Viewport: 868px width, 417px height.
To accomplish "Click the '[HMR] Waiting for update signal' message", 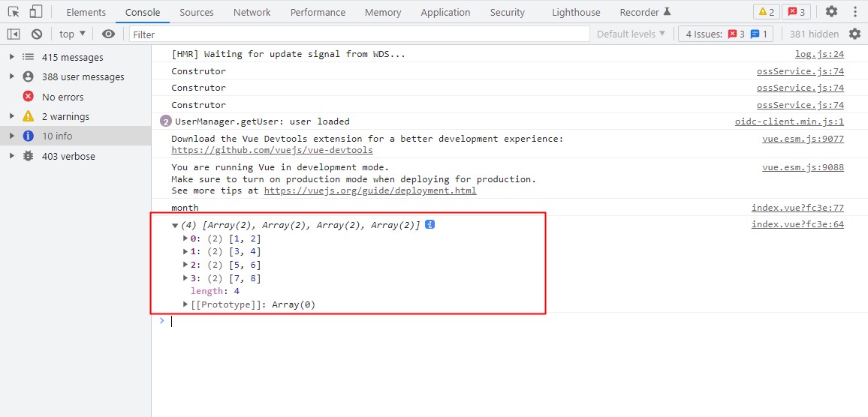I will [288, 54].
